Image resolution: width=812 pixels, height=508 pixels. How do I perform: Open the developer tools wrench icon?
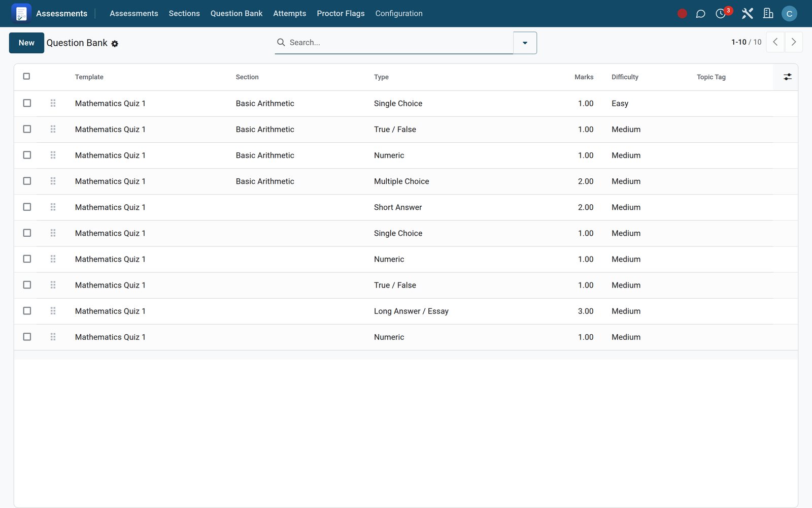tap(747, 14)
